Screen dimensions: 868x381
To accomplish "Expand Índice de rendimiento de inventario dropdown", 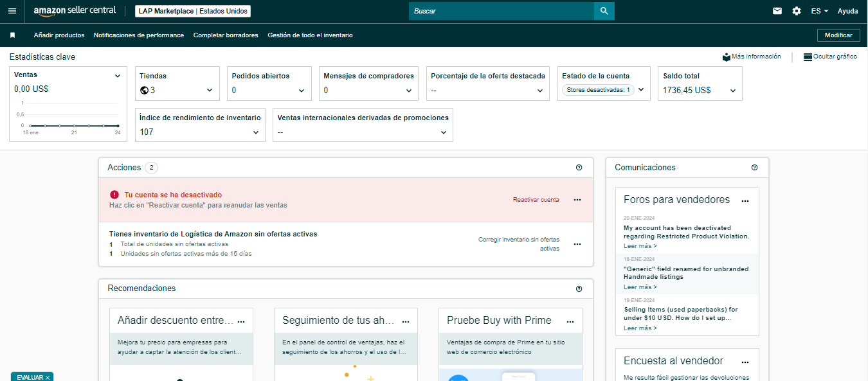I will 256,132.
